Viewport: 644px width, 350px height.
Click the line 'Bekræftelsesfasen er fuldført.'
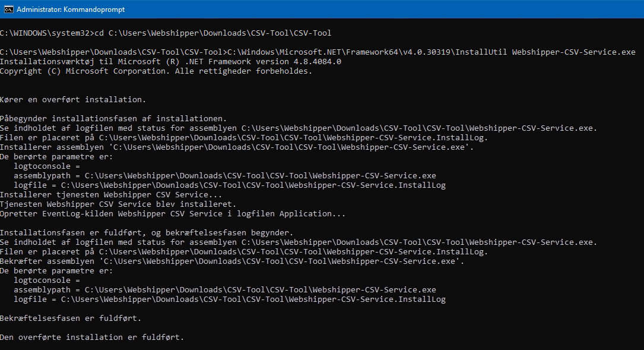pyautogui.click(x=71, y=318)
